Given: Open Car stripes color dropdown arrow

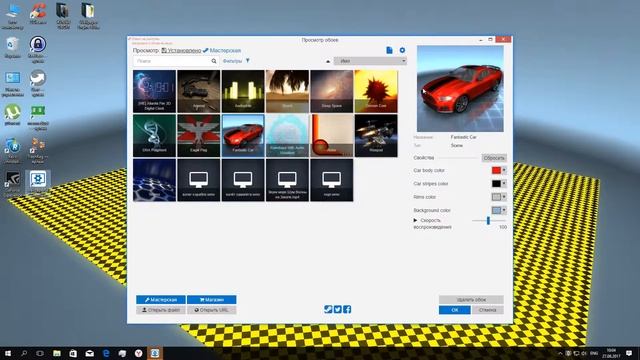Looking at the screenshot, I should (504, 184).
